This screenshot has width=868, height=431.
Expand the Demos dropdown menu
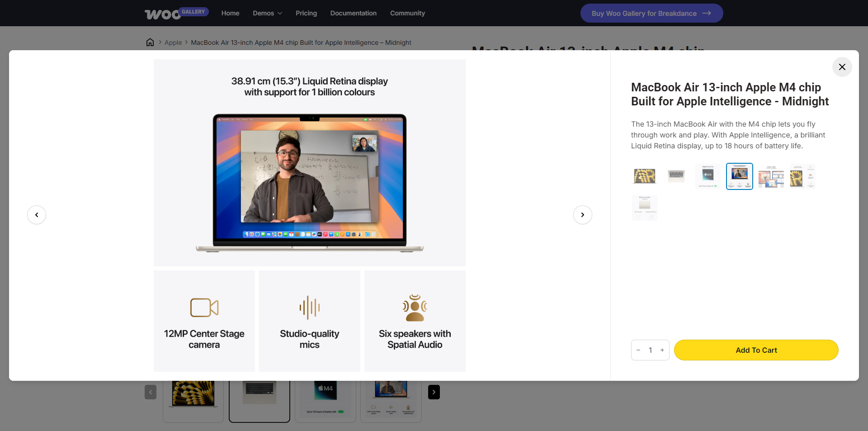(x=267, y=13)
